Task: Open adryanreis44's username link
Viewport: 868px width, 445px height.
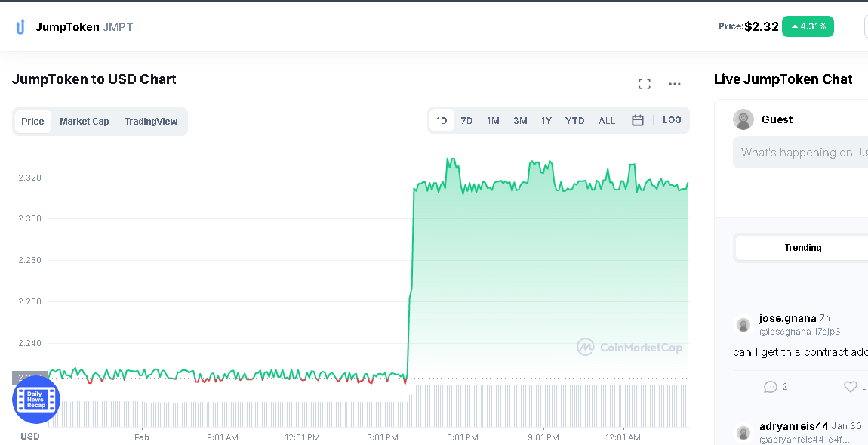Action: click(794, 426)
